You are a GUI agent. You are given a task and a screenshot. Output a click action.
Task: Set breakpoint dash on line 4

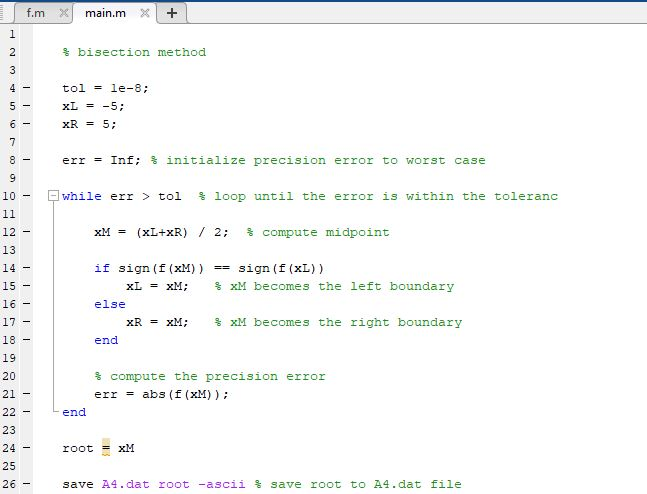26,87
